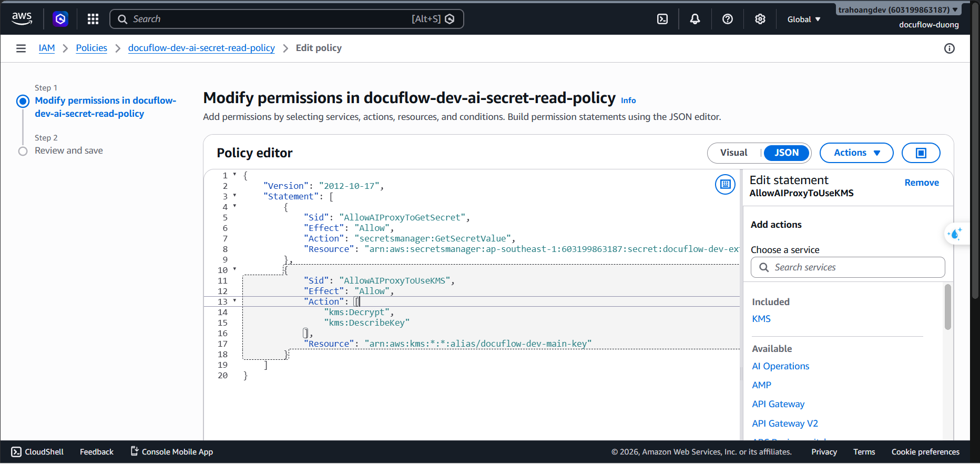Image resolution: width=980 pixels, height=464 pixels.
Task: Choose AI Operations service
Action: pos(781,366)
